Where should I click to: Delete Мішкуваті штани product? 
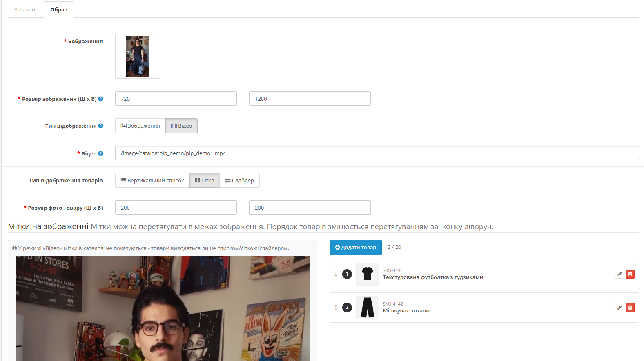click(630, 308)
